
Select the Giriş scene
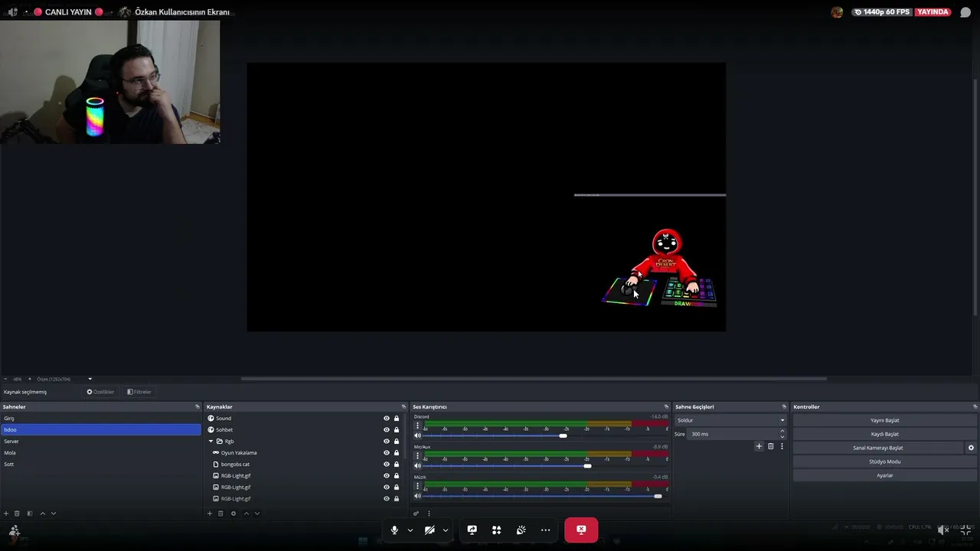(x=101, y=419)
